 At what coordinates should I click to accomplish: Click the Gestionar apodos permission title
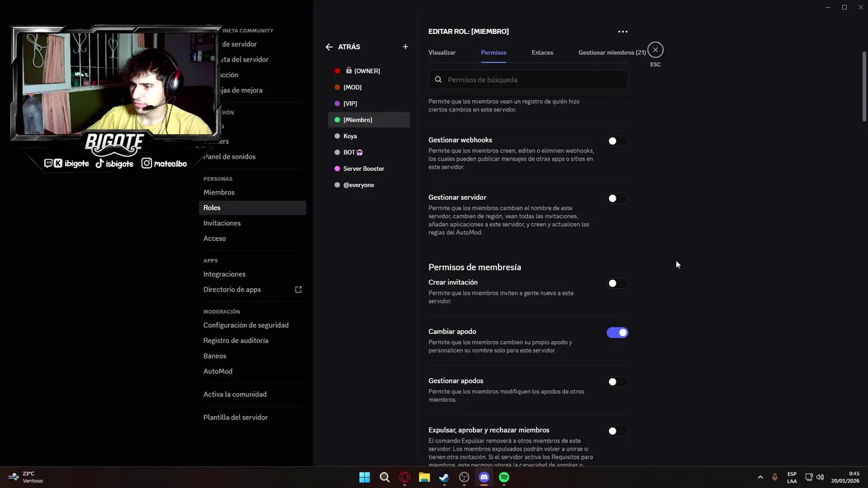coord(457,381)
